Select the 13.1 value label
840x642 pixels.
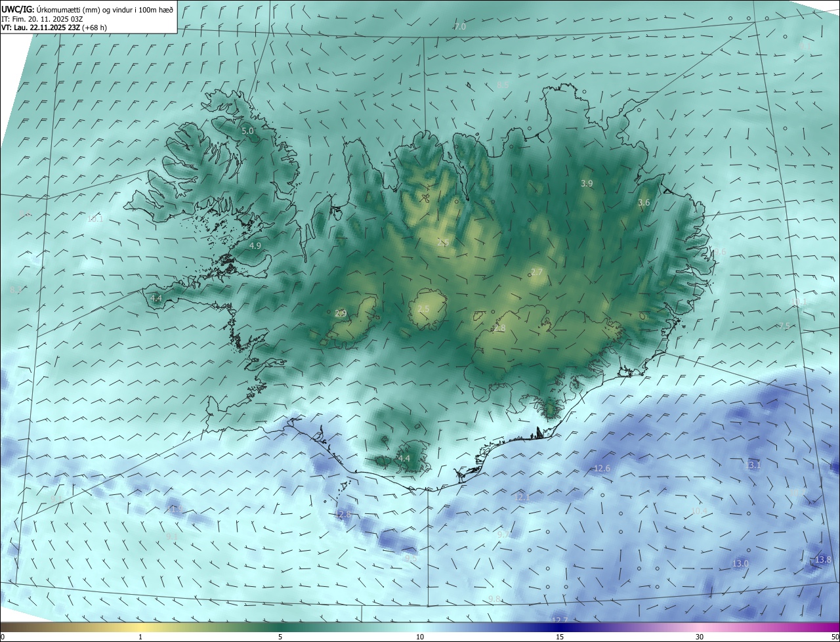[753, 465]
